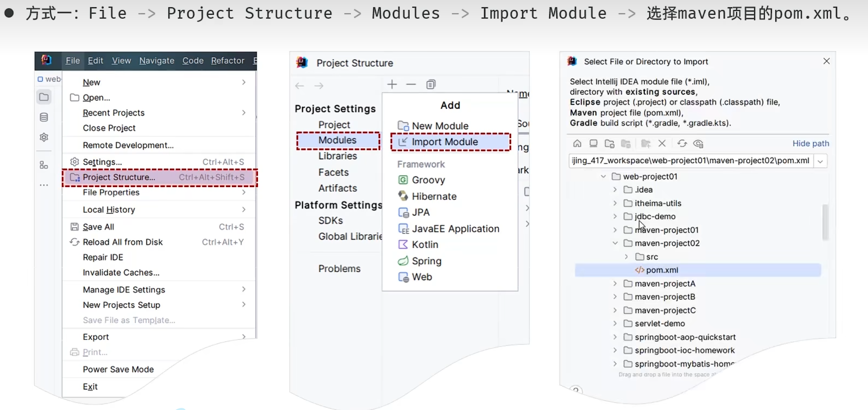868x410 pixels.
Task: Open the File menu
Action: [x=73, y=60]
